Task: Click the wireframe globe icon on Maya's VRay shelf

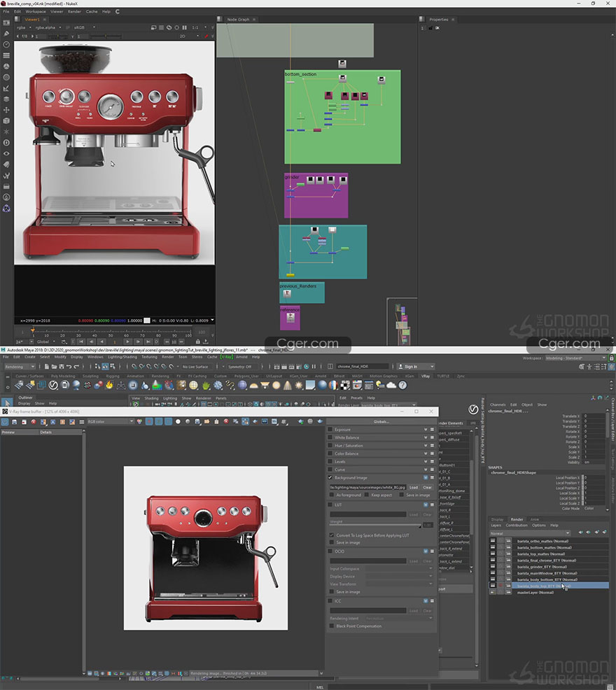Action: pos(193,386)
